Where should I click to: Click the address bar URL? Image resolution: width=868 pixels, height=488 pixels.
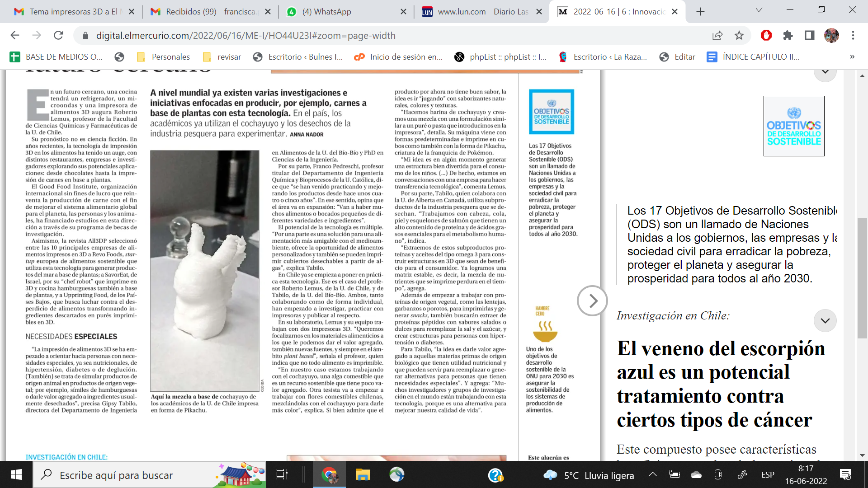click(245, 36)
